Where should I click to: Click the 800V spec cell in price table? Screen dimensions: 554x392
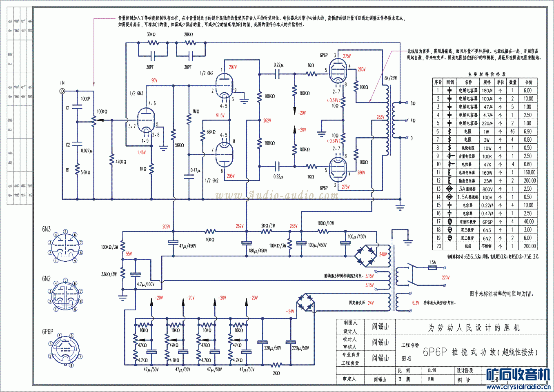tap(487, 189)
